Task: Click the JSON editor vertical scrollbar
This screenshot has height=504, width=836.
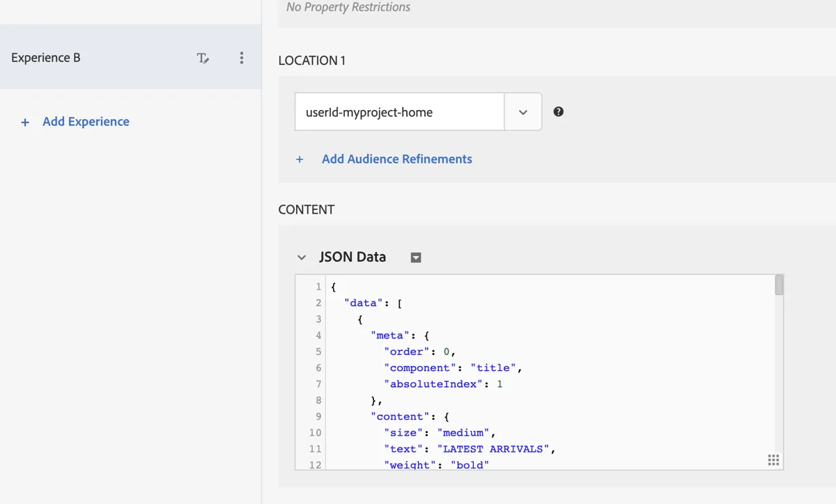Action: (x=779, y=285)
